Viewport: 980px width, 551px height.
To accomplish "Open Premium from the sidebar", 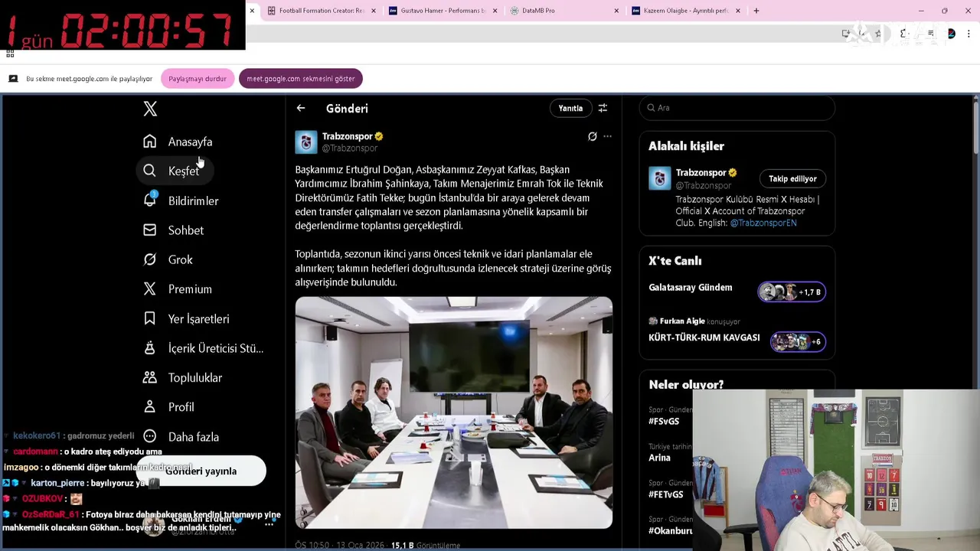I will coord(178,289).
